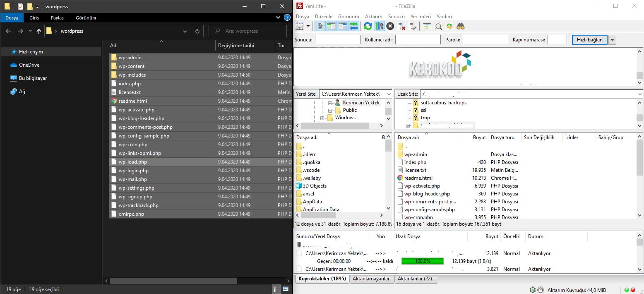
Task: Click the magnifier-over-list icon in FileZilla toolbar
Action: tap(438, 26)
